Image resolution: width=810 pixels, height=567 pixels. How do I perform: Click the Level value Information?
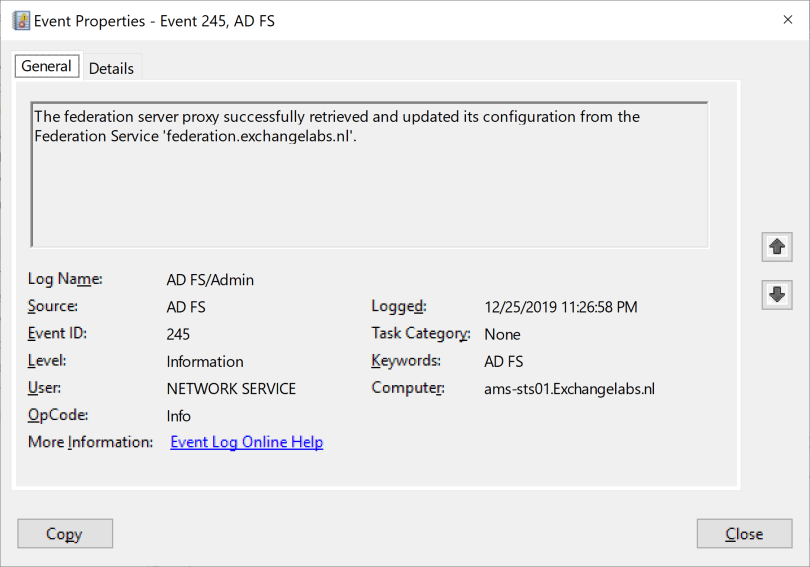point(205,361)
